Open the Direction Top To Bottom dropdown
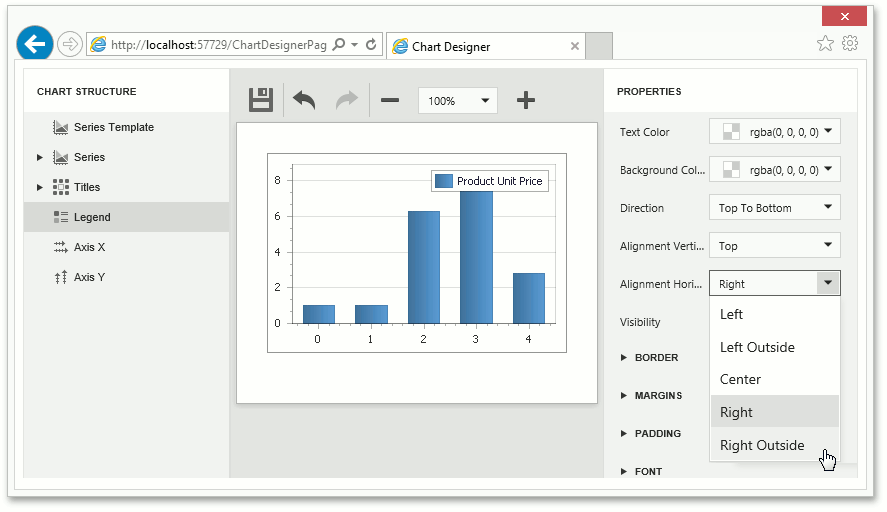 pos(774,208)
